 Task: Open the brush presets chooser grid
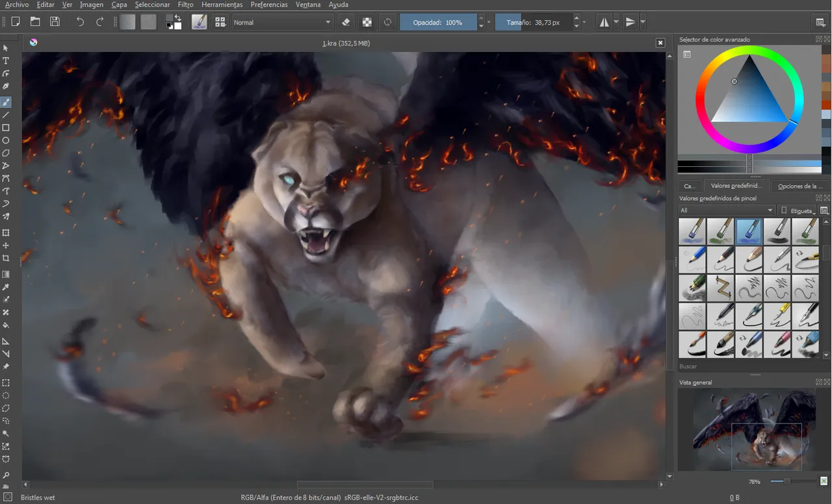[220, 22]
